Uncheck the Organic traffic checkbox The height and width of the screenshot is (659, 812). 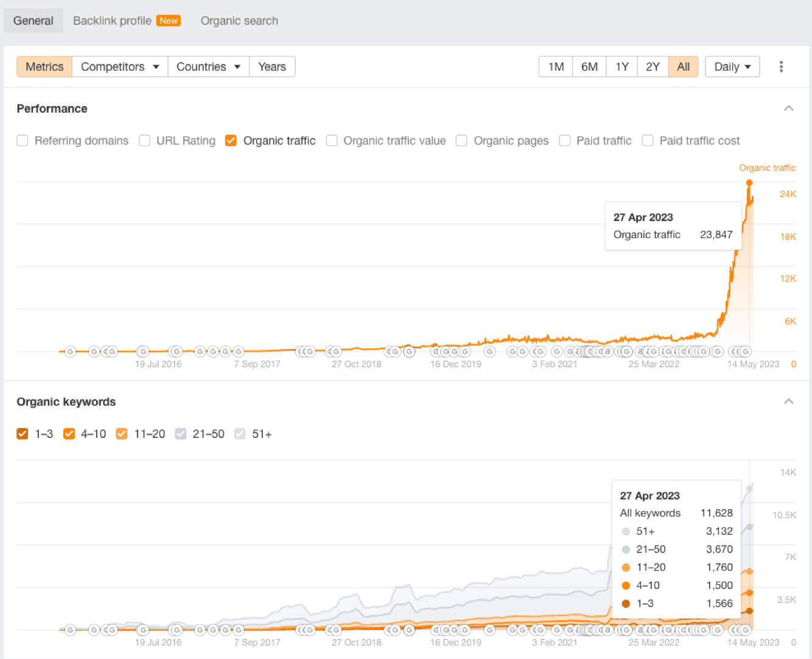tap(231, 141)
